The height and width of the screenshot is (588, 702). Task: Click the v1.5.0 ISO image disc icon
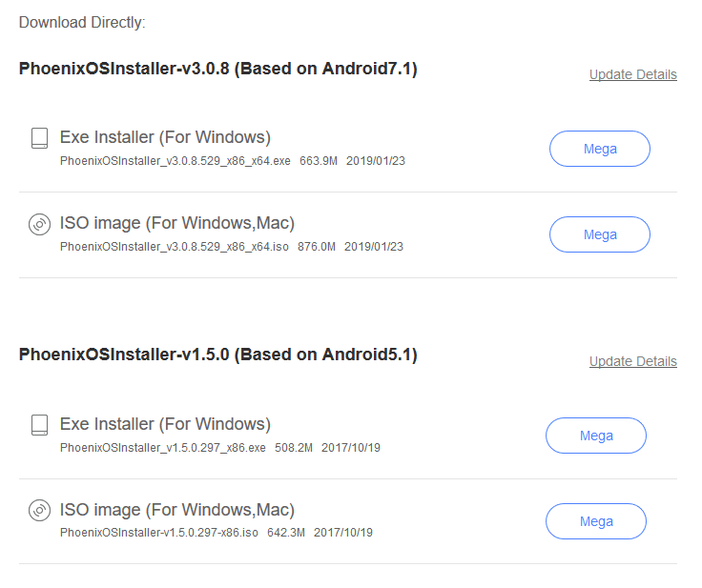[x=39, y=511]
